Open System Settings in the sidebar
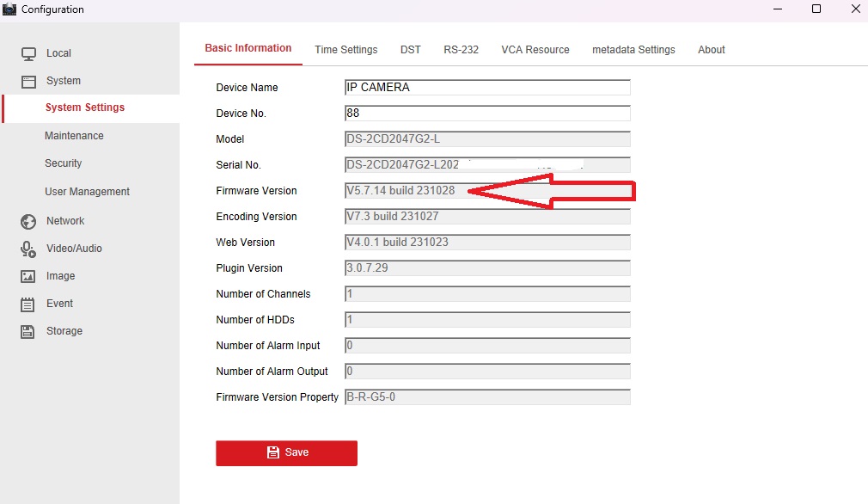The image size is (868, 504). 85,108
